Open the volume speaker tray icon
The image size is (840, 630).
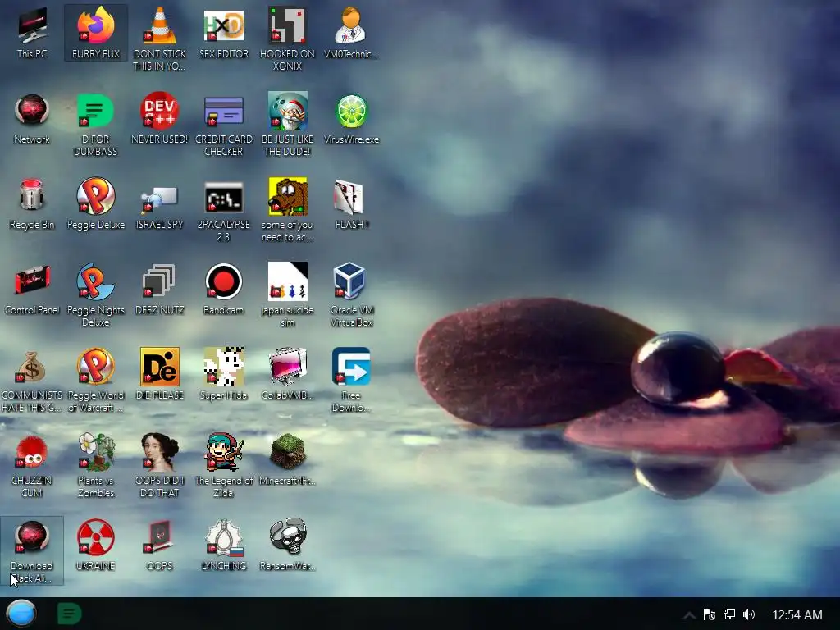[x=749, y=614]
